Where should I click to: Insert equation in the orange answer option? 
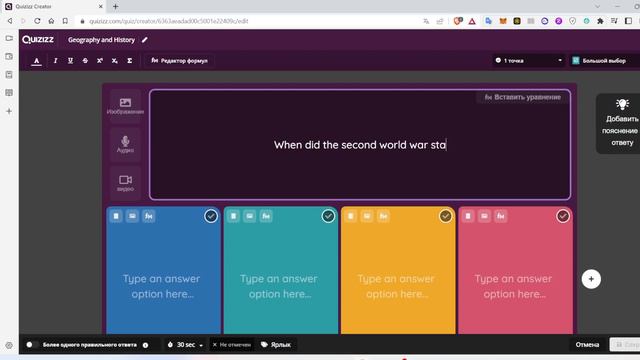[x=383, y=216]
